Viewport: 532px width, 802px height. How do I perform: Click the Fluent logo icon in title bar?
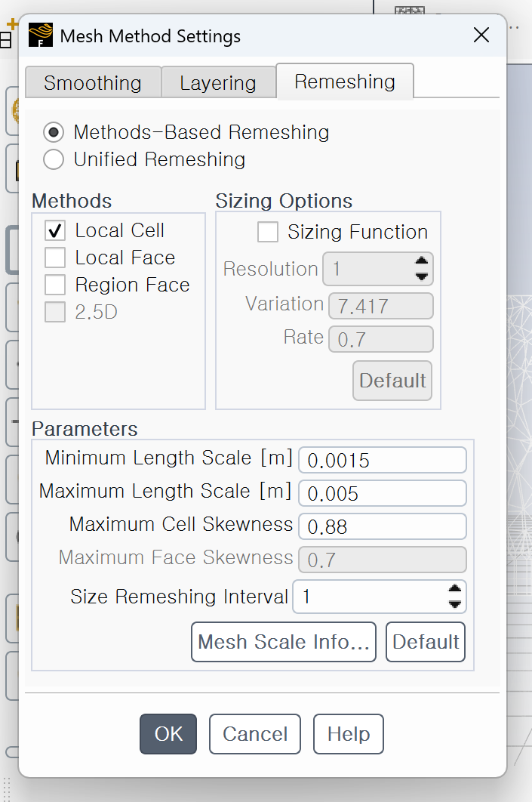click(x=41, y=35)
